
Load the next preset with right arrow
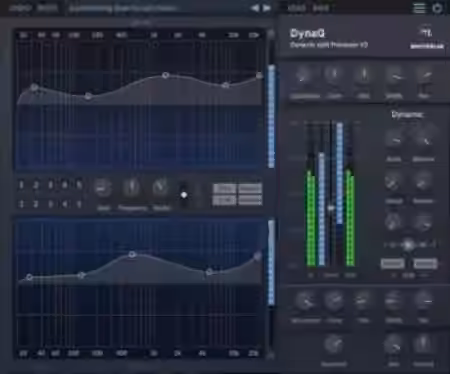pos(267,8)
